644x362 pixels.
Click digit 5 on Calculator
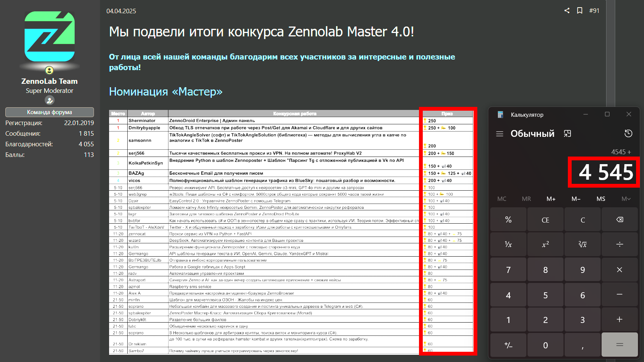point(546,295)
